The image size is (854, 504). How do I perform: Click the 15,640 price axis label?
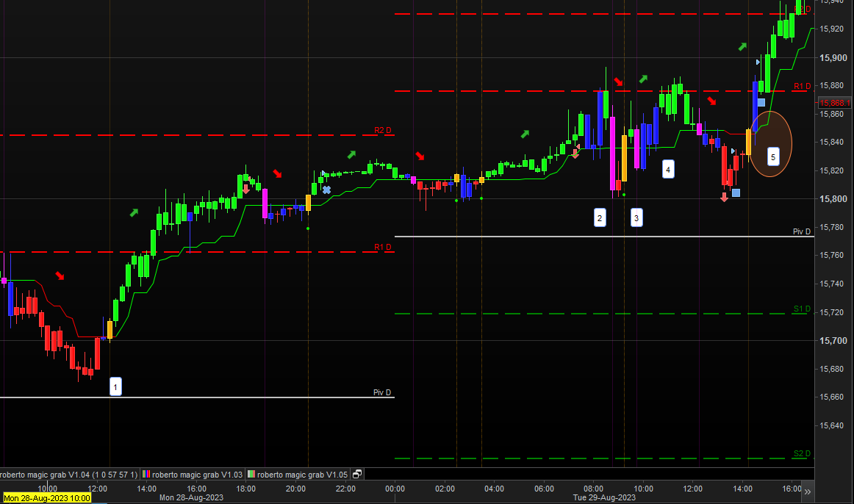click(x=833, y=425)
